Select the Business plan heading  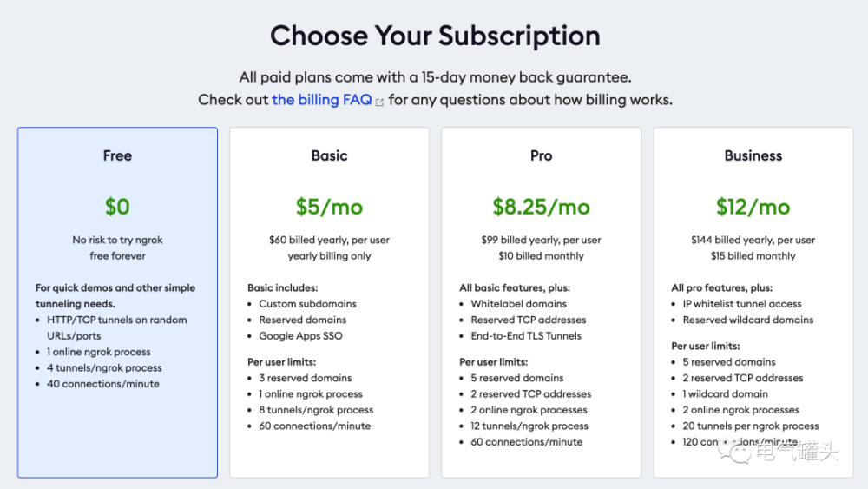[x=753, y=155]
